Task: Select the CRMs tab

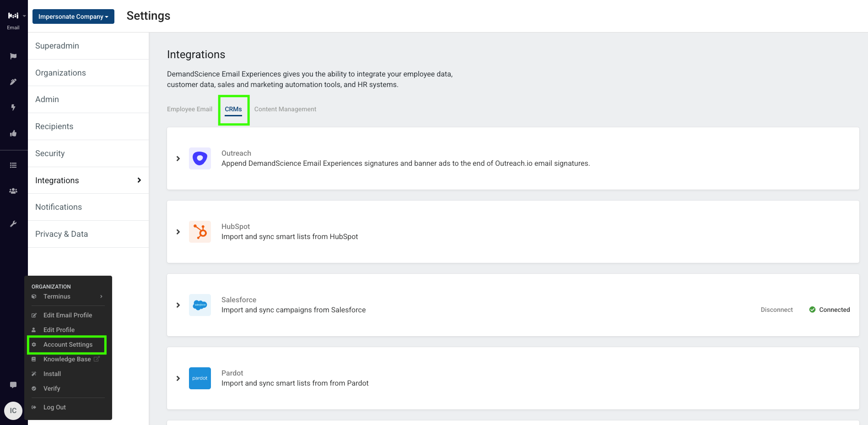Action: tap(233, 109)
